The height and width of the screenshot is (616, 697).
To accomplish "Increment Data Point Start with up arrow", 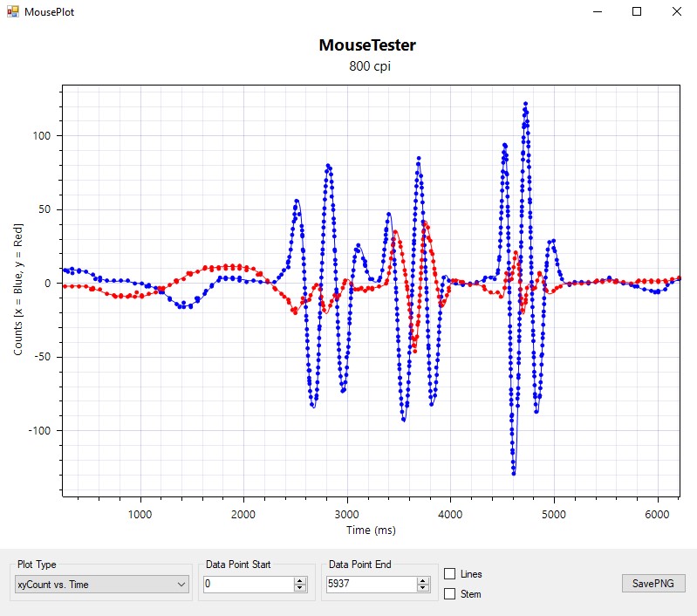I will (x=300, y=581).
